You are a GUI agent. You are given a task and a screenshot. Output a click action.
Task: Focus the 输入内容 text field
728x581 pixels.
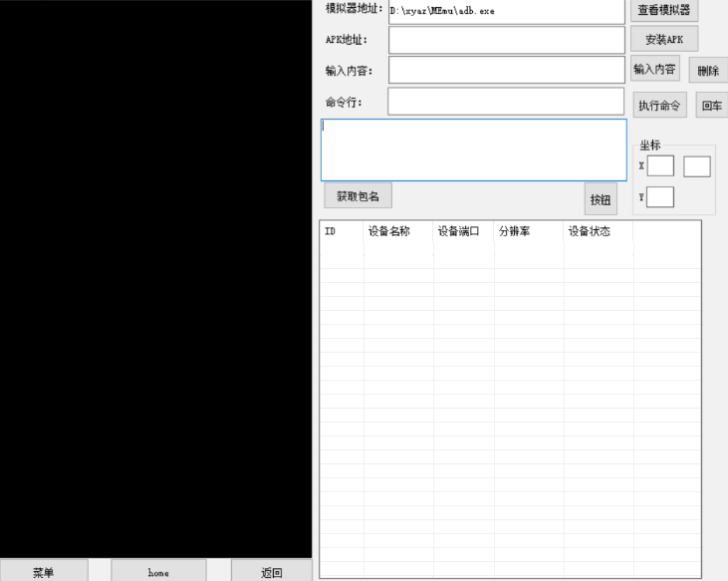click(507, 70)
